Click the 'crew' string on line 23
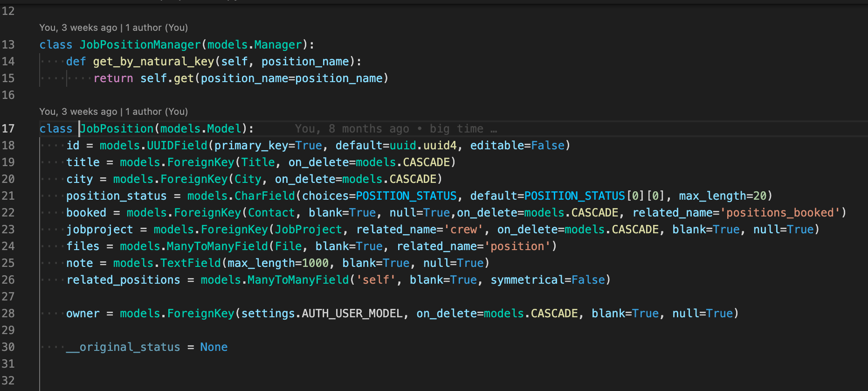868x391 pixels. 463,230
